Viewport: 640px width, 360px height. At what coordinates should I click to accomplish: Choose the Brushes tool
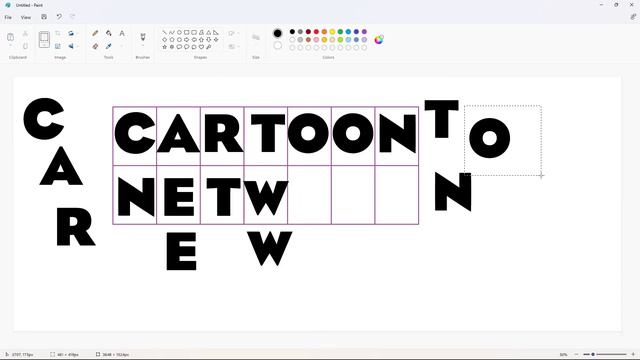[143, 37]
